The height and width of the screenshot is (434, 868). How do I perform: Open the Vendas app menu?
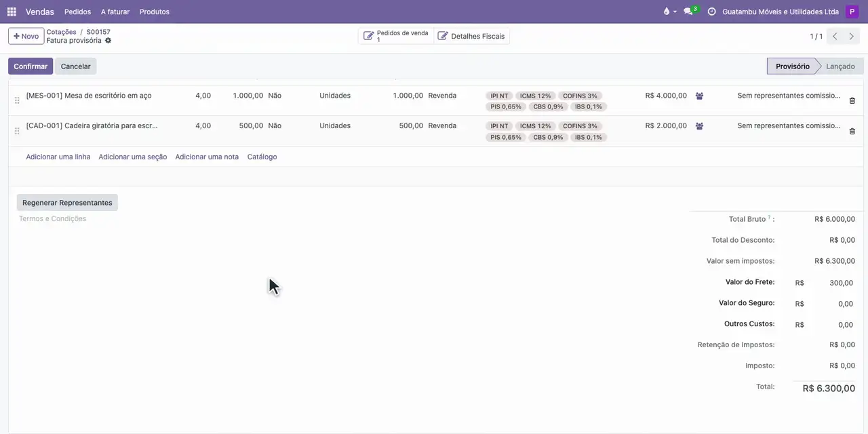40,12
